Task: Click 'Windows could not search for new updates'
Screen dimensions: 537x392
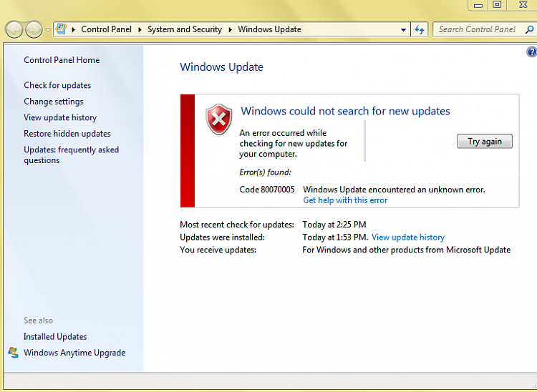Action: coord(345,111)
